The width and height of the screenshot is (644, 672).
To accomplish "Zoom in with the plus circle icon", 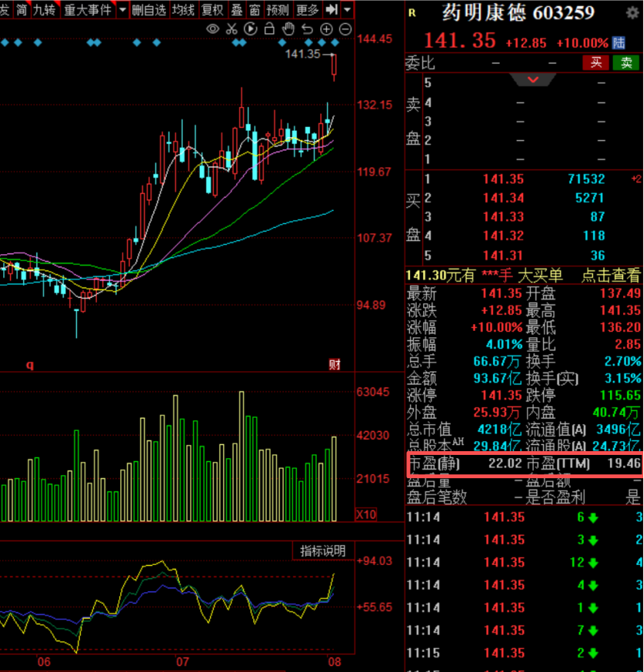I will coord(326,29).
